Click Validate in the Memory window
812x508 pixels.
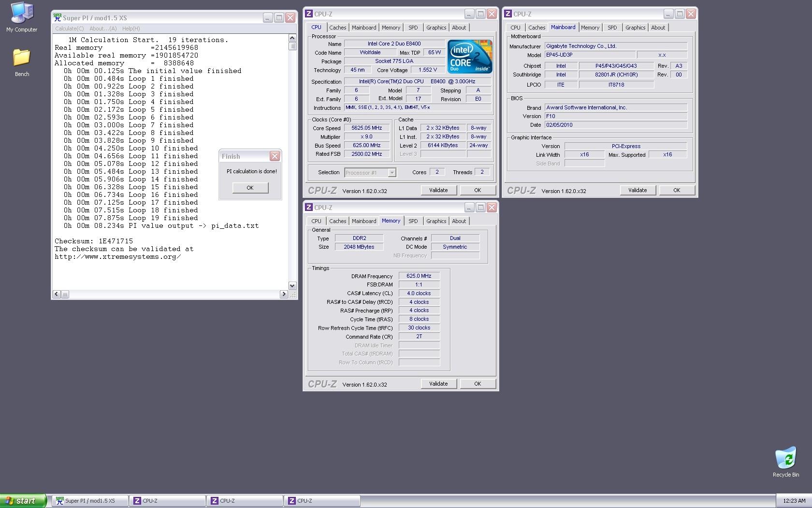pyautogui.click(x=438, y=384)
